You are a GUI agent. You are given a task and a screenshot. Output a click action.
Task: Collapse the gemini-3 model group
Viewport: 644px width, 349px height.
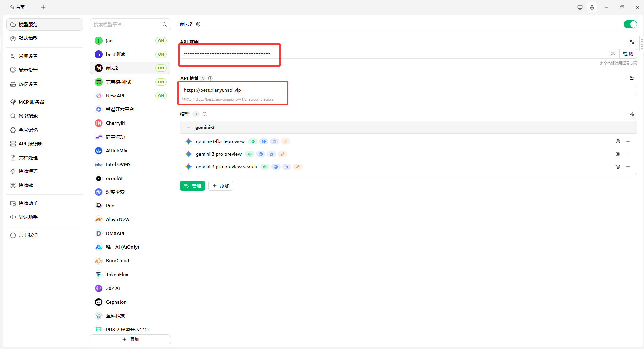(x=189, y=127)
